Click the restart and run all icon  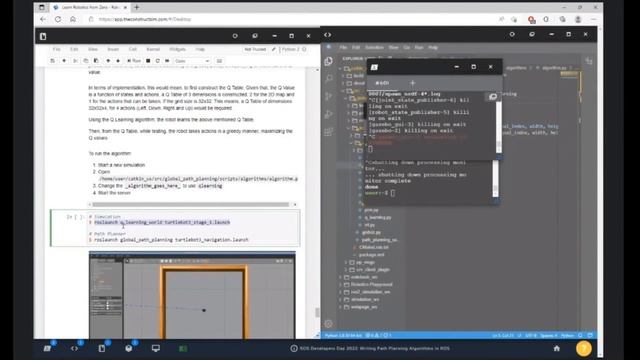click(167, 61)
